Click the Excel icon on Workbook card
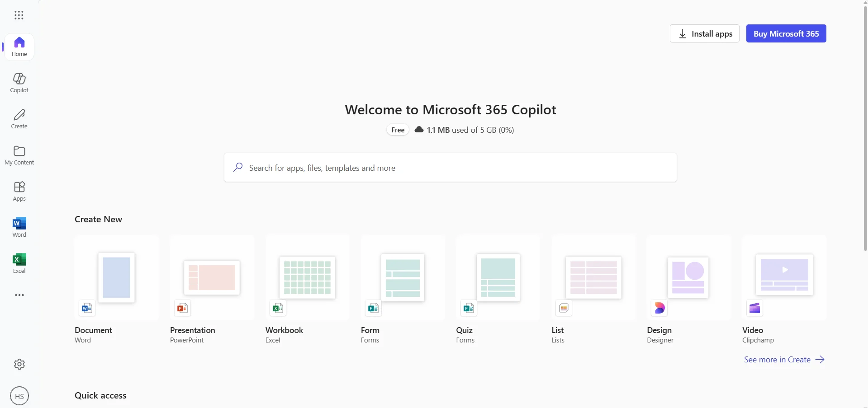This screenshot has height=408, width=868. (x=278, y=308)
